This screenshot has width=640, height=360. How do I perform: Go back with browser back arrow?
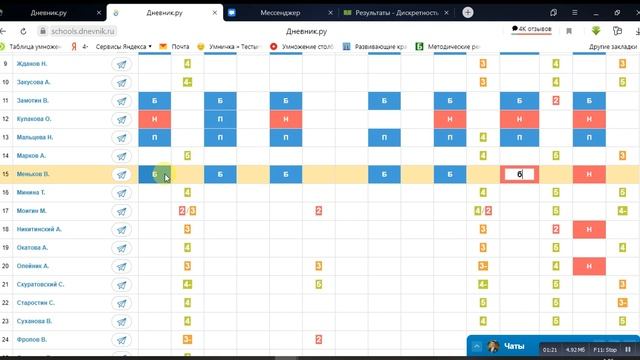(x=3, y=31)
